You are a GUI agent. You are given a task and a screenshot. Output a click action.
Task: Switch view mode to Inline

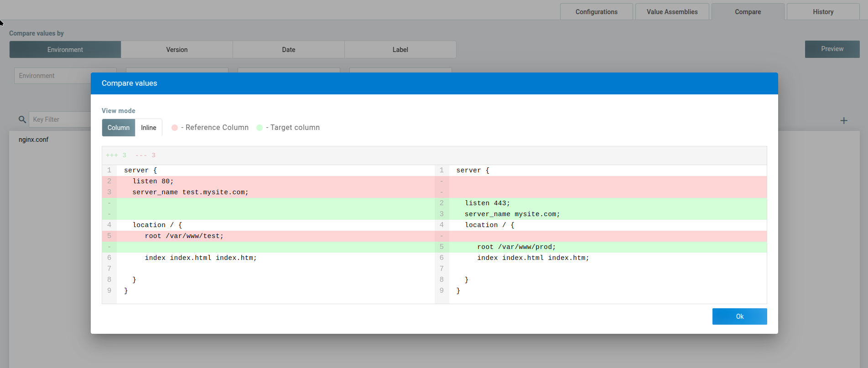[149, 128]
